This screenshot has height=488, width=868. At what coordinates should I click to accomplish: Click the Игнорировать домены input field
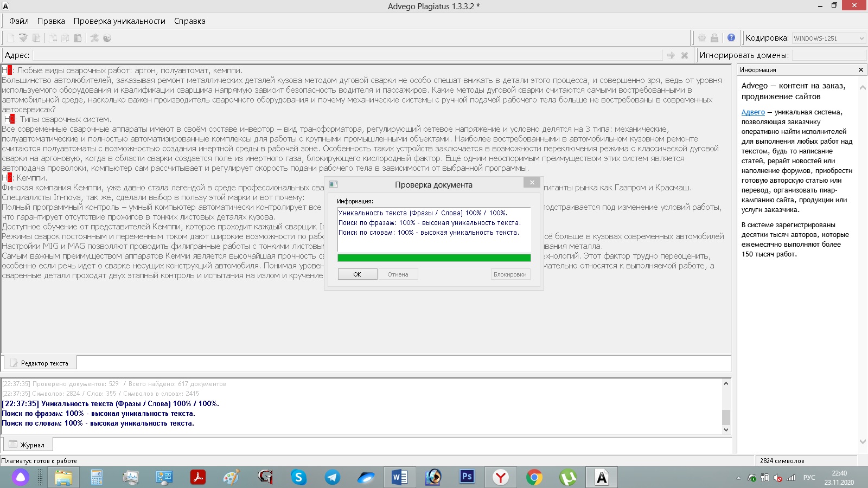tap(828, 55)
